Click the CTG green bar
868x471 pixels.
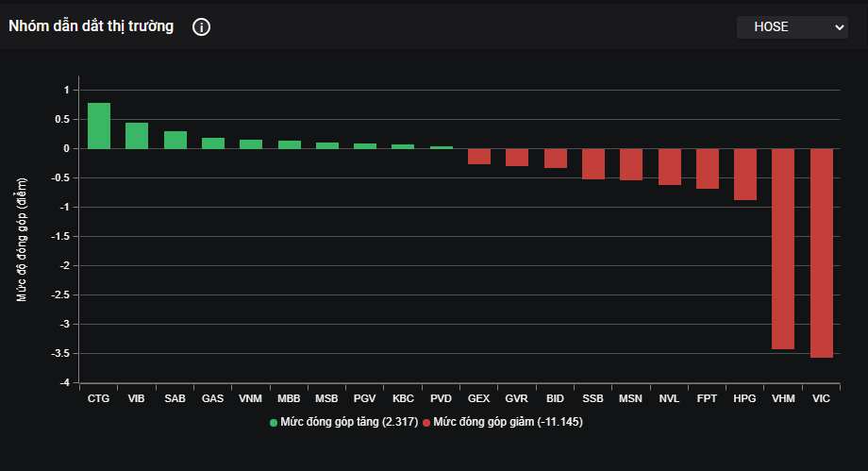coord(99,126)
